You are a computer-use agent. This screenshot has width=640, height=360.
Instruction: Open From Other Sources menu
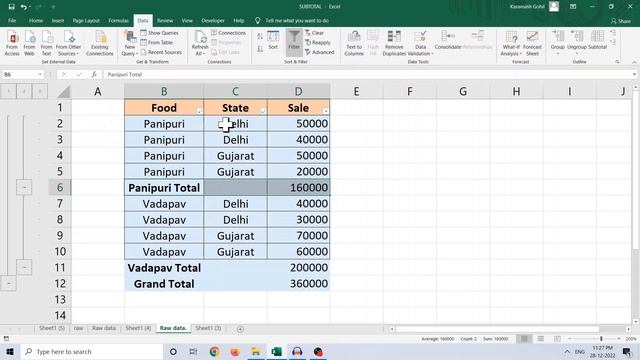point(68,43)
